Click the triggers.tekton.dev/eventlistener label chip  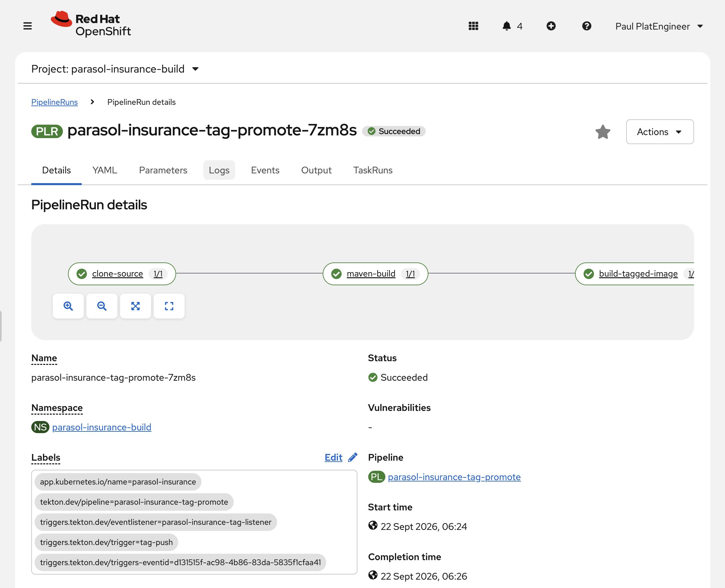pyautogui.click(x=156, y=522)
